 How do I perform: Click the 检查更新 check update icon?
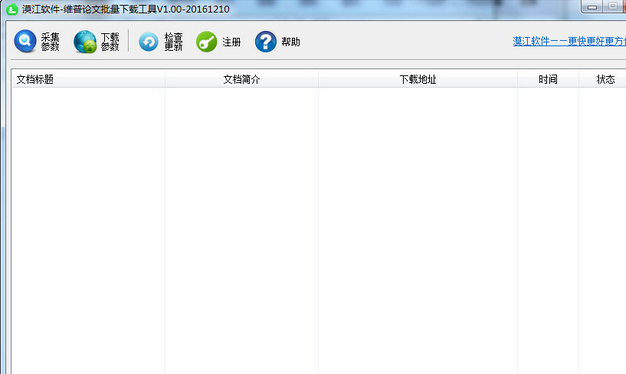149,42
